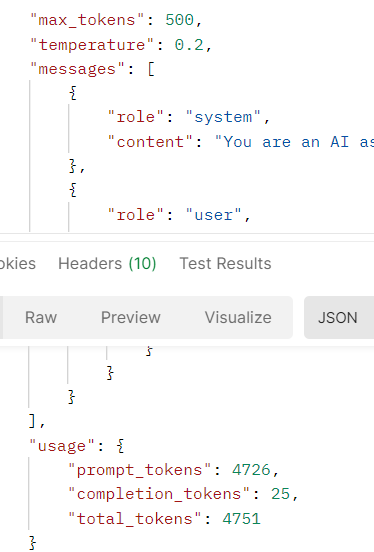Screen dimensions: 374x552
Task: Place cursor on temperature value 0.2
Action: click(x=189, y=45)
